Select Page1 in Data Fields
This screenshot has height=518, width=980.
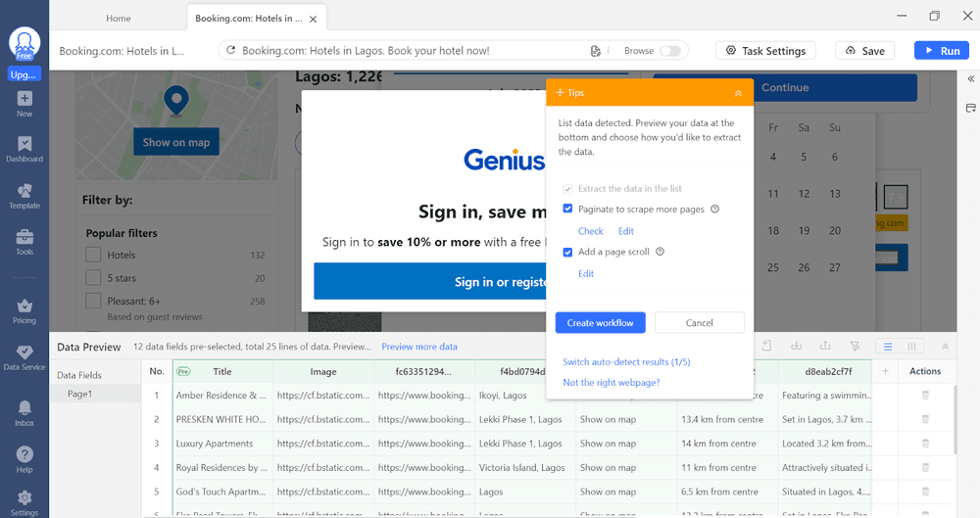96,394
